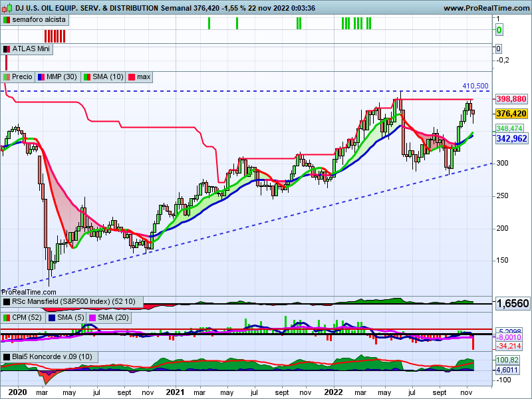This screenshot has width=532, height=399.
Task: Click the 2020 year label on time axis
Action: point(17,392)
